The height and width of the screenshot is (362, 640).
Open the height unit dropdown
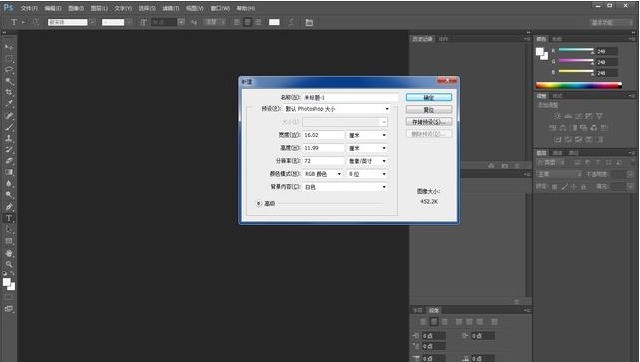click(x=367, y=148)
